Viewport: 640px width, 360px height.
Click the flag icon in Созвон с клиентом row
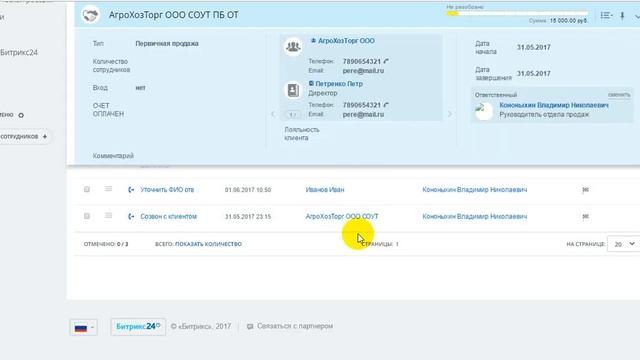pos(585,216)
